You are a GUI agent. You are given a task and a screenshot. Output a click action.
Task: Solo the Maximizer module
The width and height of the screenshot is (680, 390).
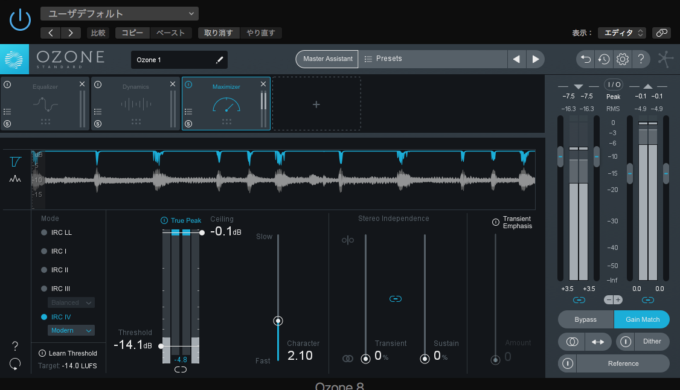pyautogui.click(x=189, y=124)
